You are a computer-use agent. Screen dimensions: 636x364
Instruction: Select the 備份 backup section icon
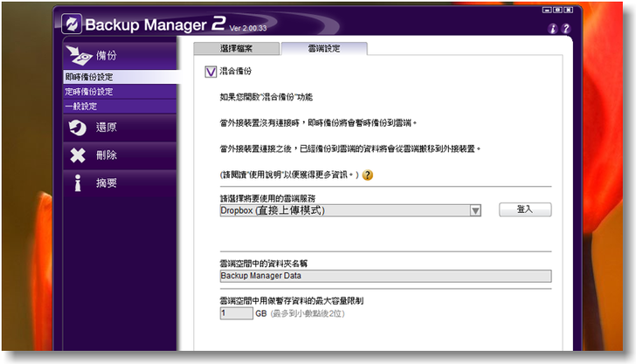[x=79, y=56]
